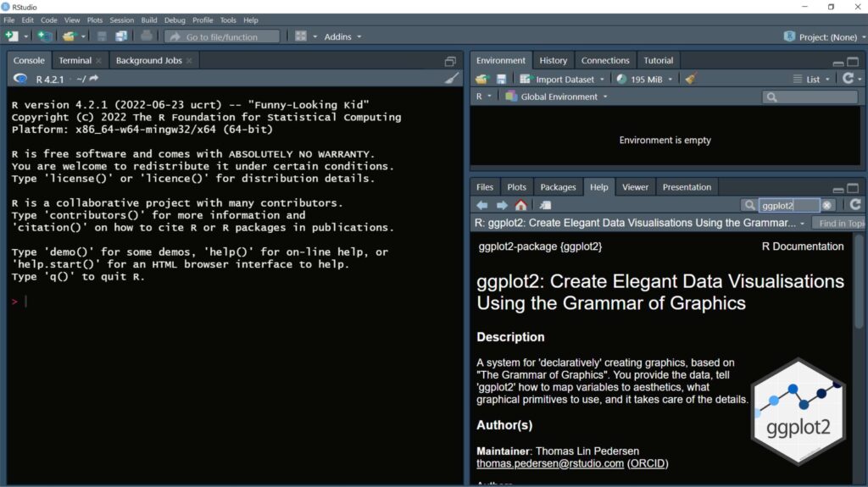This screenshot has height=487, width=868.
Task: Click the create a project icon
Action: [44, 36]
